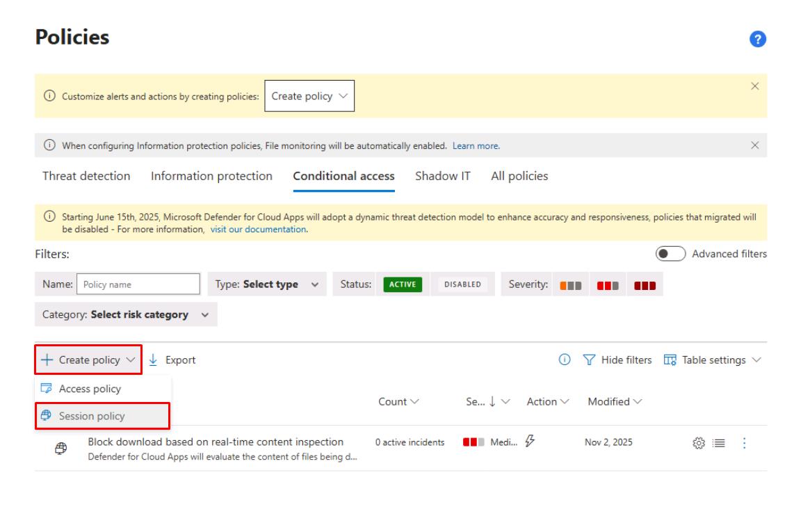Switch to the Threat detection tab
This screenshot has height=532, width=794.
pyautogui.click(x=86, y=176)
